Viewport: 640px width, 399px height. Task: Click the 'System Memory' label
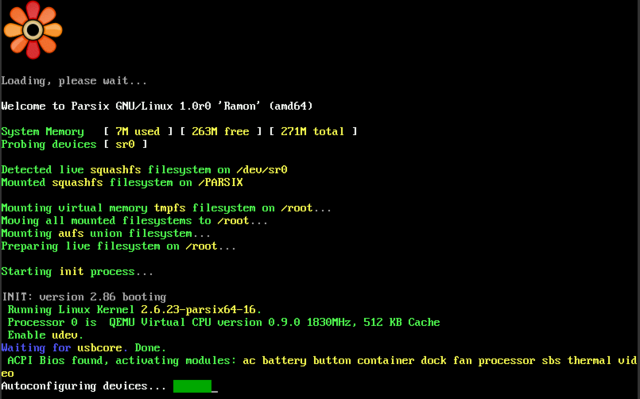pyautogui.click(x=42, y=131)
